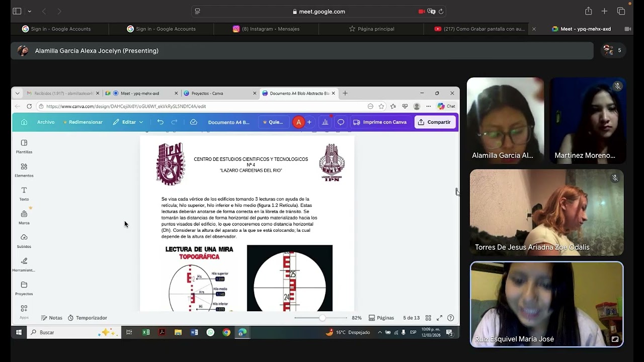
Task: Open Plantillas panel in Canva sidebar
Action: 24,146
